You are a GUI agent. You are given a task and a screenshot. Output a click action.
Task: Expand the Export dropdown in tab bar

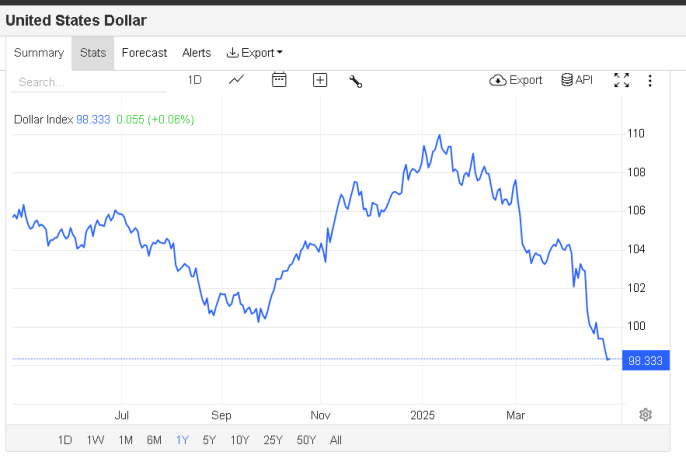click(255, 53)
